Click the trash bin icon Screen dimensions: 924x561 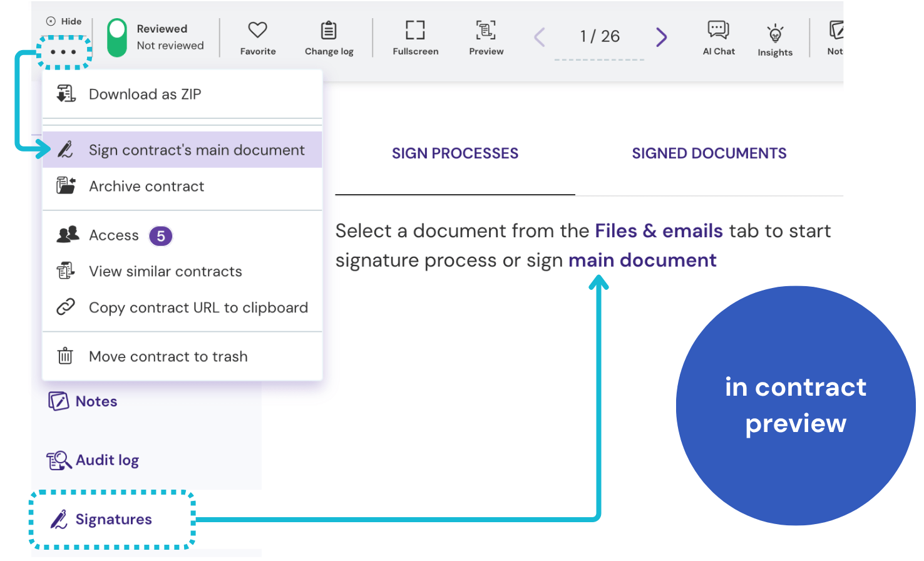(65, 356)
